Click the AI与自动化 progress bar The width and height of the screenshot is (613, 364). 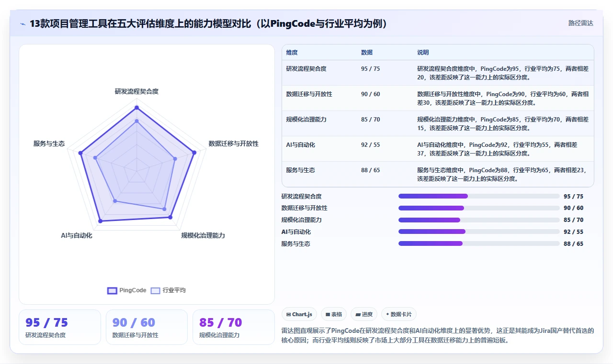click(479, 232)
